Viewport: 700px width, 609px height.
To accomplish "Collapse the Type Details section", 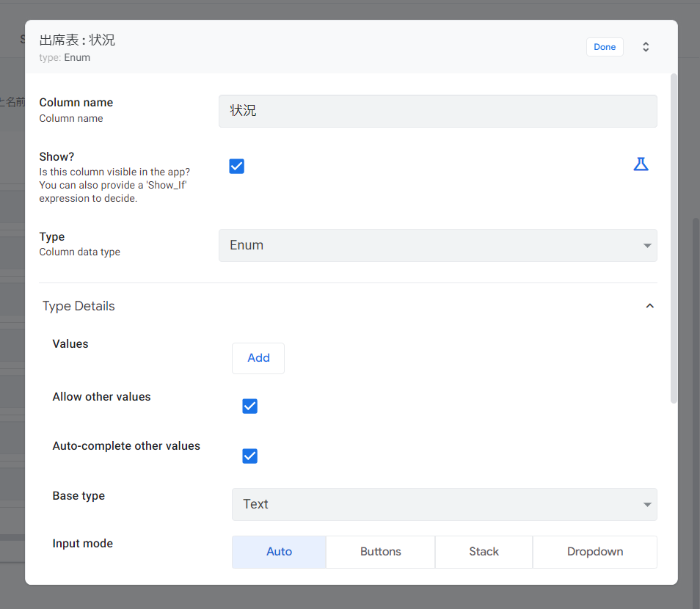I will click(649, 306).
